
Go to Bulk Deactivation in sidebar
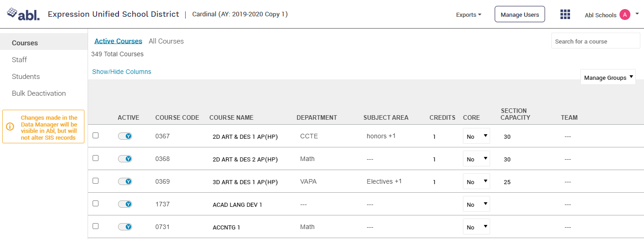tap(39, 93)
